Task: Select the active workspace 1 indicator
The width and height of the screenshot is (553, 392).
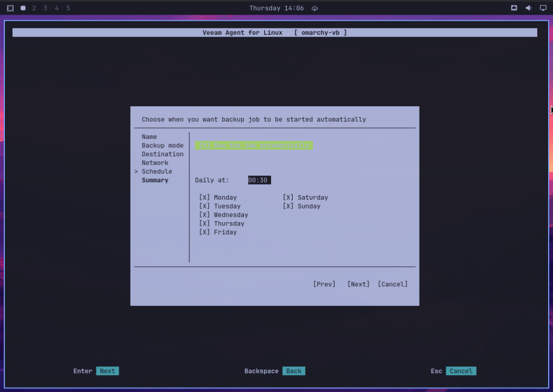Action: tap(23, 8)
